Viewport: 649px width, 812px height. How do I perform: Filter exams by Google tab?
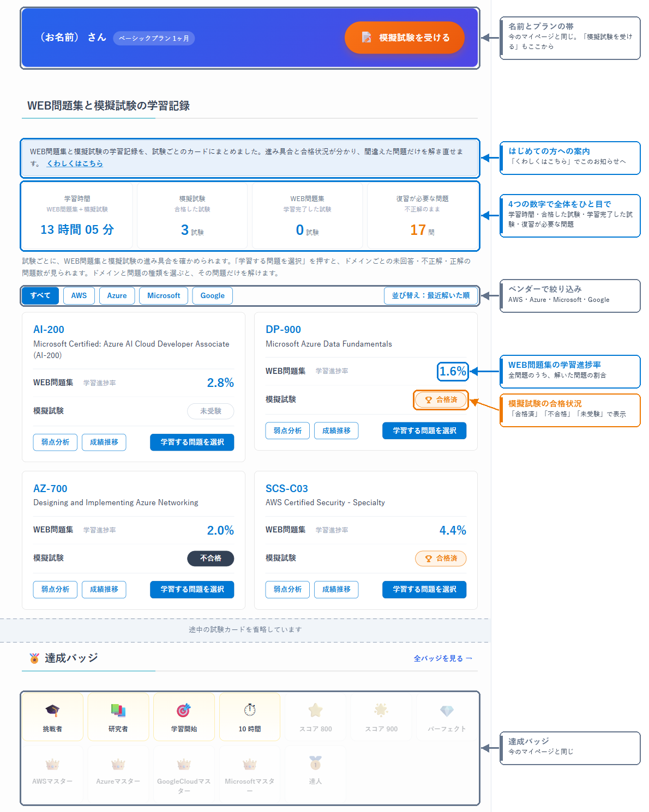pos(213,295)
